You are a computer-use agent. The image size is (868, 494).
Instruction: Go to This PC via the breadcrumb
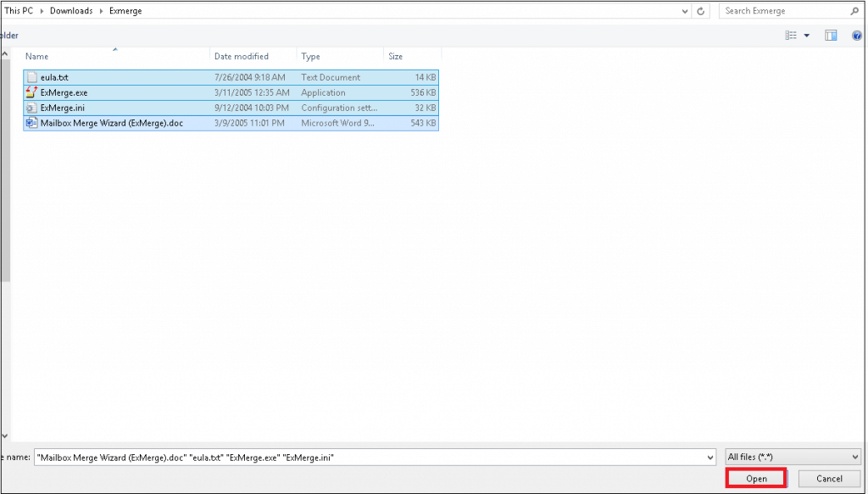19,11
